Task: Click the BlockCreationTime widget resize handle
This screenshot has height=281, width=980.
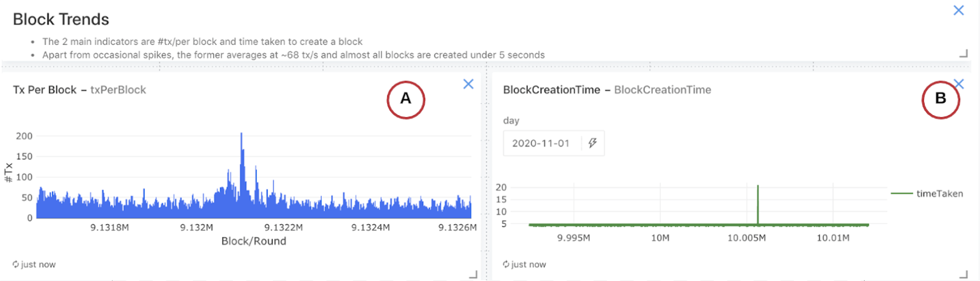Action: pyautogui.click(x=963, y=274)
